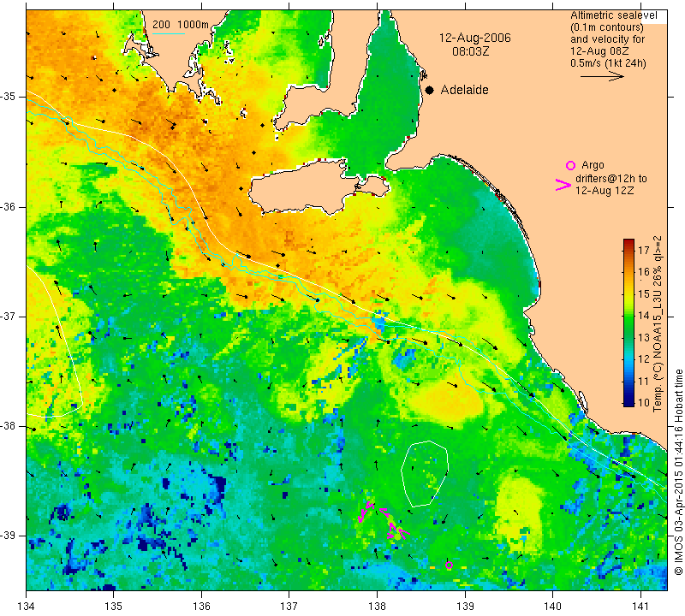Click the Adelaide city label
This screenshot has height=616, width=685.
click(464, 90)
